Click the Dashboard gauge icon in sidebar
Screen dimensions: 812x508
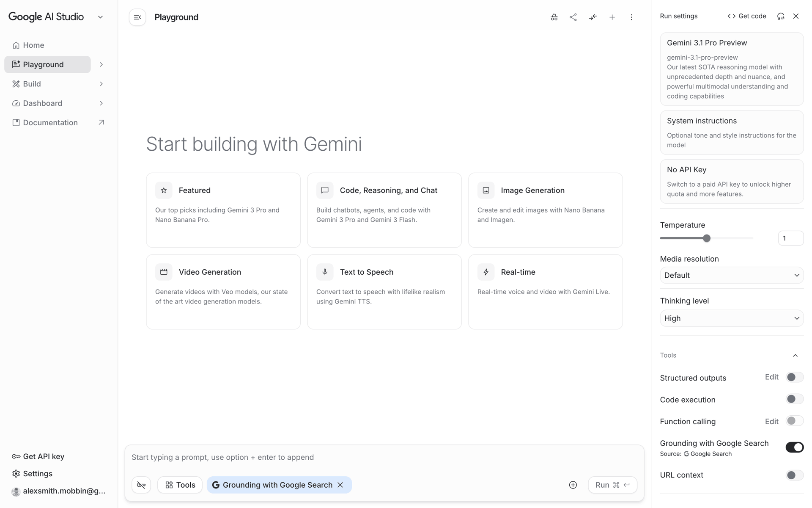[16, 103]
